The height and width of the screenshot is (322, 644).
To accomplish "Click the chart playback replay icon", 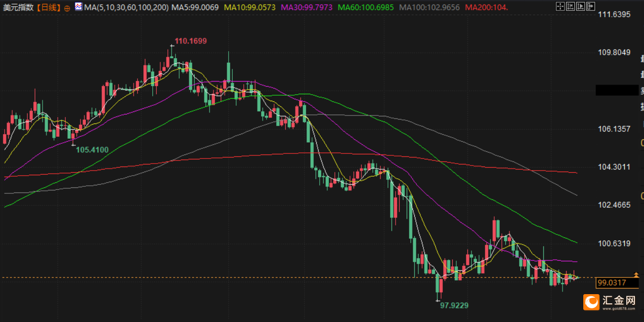I will click(580, 6).
